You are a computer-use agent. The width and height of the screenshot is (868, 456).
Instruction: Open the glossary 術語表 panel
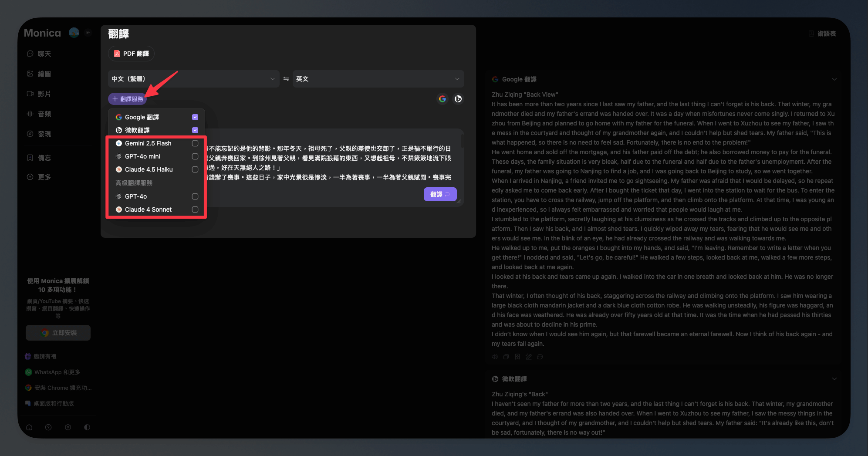822,34
